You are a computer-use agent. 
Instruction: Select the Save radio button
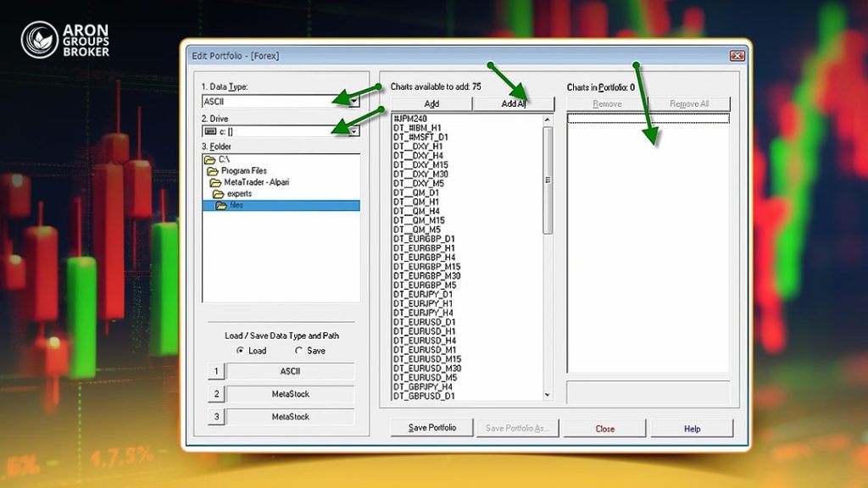[x=299, y=350]
